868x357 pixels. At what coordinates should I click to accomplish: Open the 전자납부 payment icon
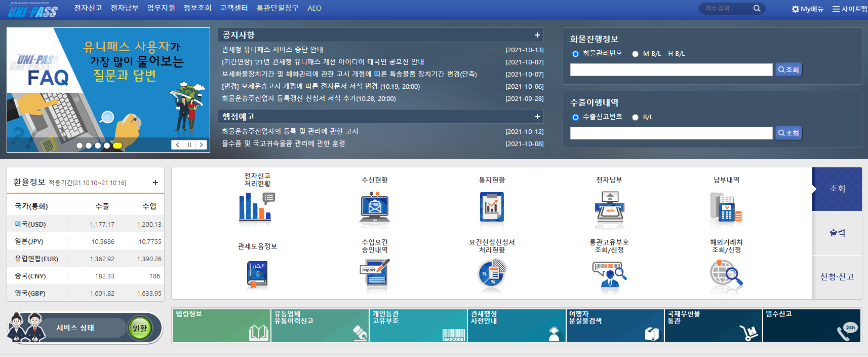click(610, 207)
